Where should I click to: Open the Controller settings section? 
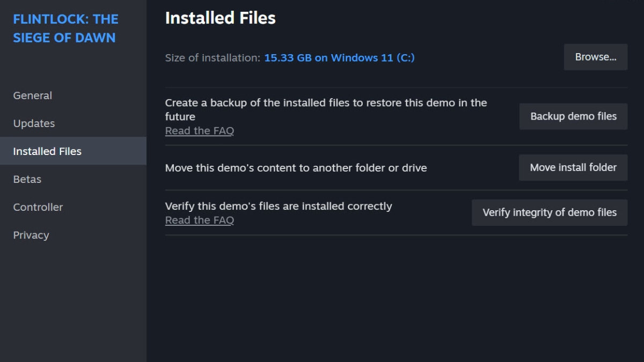pyautogui.click(x=38, y=207)
